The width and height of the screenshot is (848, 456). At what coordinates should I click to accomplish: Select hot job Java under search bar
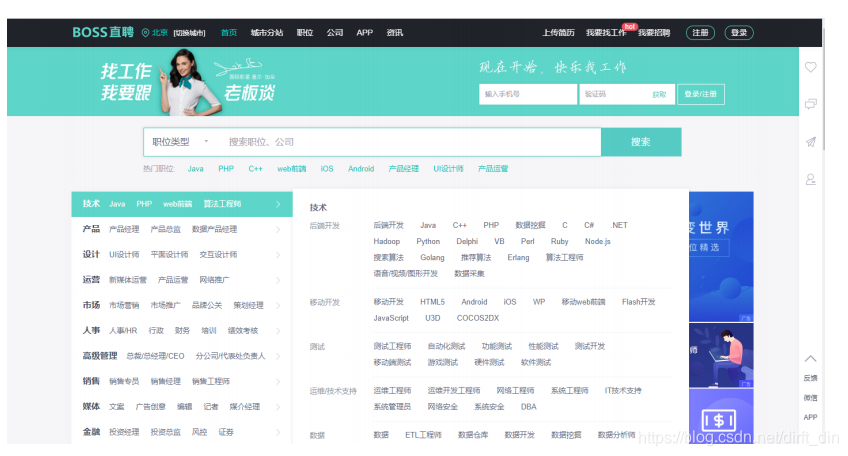point(195,169)
